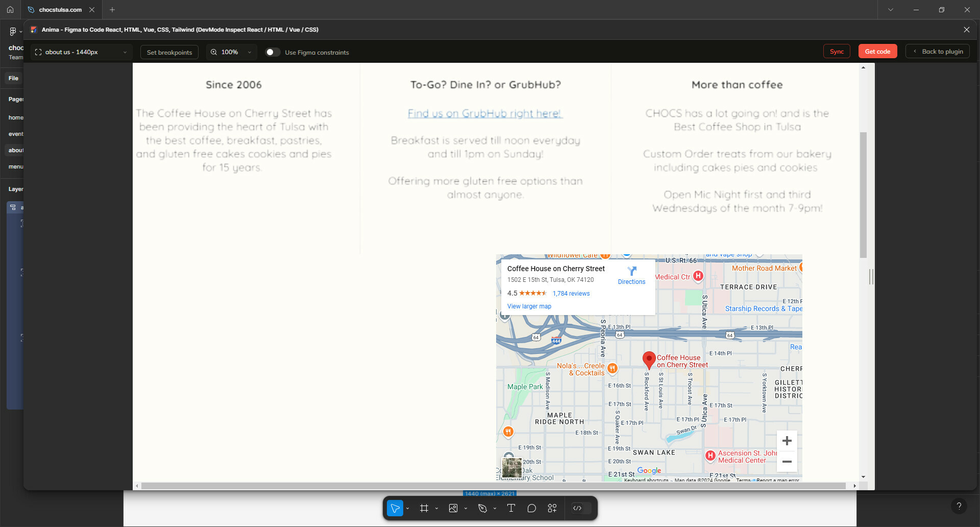Open a new tab with plus icon
Image resolution: width=980 pixels, height=527 pixels.
click(x=112, y=10)
